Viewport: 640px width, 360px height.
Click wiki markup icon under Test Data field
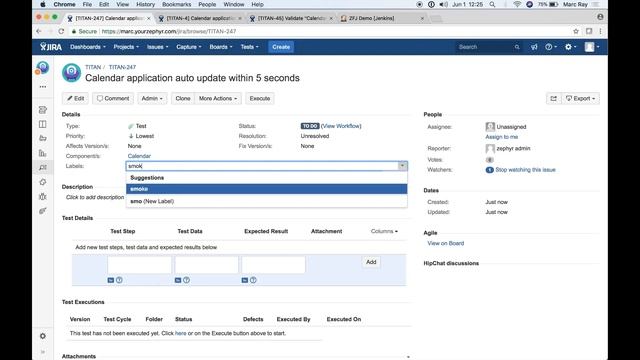pos(178,280)
